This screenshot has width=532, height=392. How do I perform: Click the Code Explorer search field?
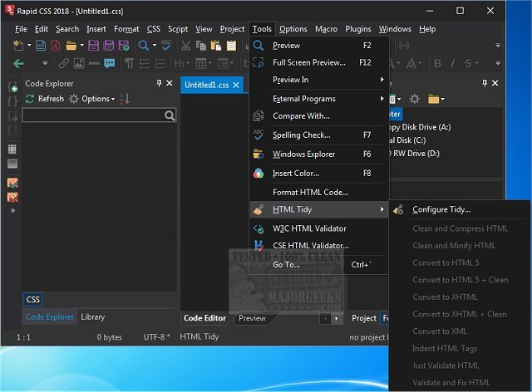pos(91,115)
